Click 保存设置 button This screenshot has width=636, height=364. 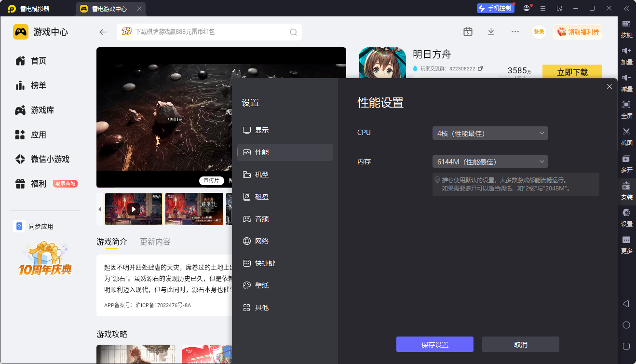click(435, 344)
